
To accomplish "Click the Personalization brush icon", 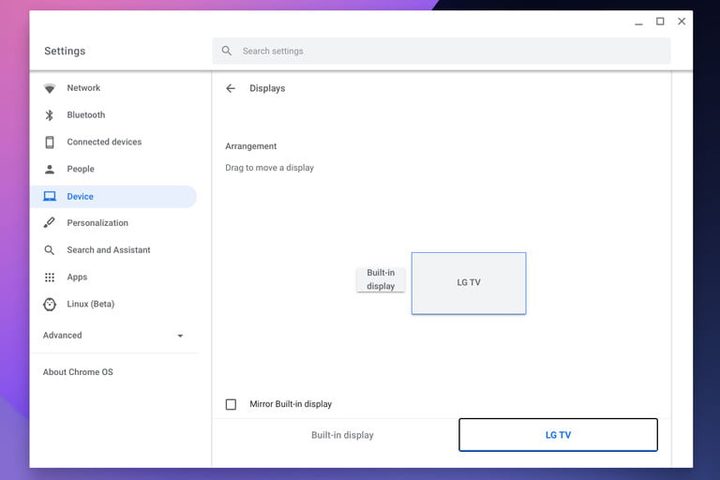I will [x=49, y=223].
